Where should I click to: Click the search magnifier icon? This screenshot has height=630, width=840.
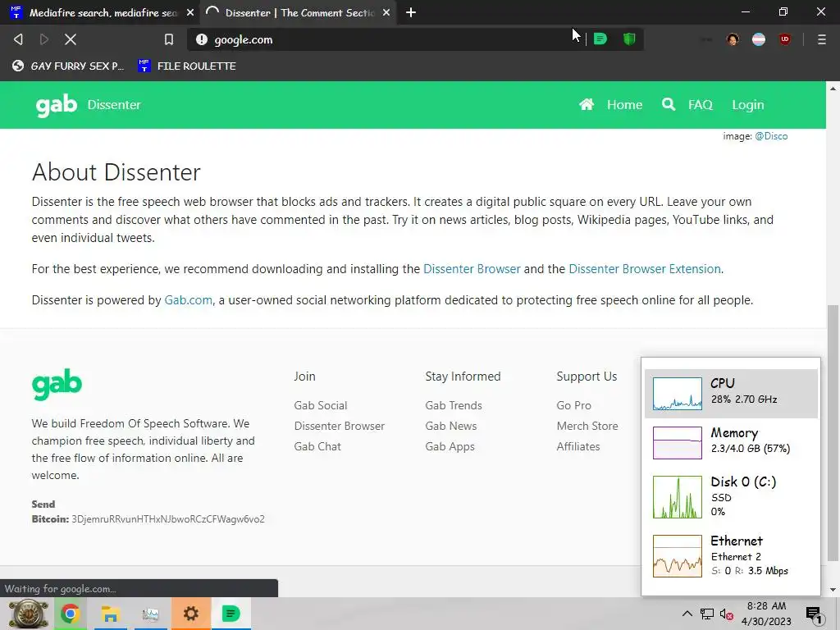click(669, 104)
